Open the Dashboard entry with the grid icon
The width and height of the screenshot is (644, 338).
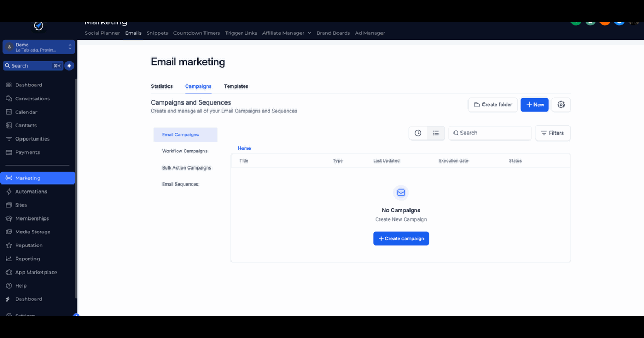[x=28, y=85]
